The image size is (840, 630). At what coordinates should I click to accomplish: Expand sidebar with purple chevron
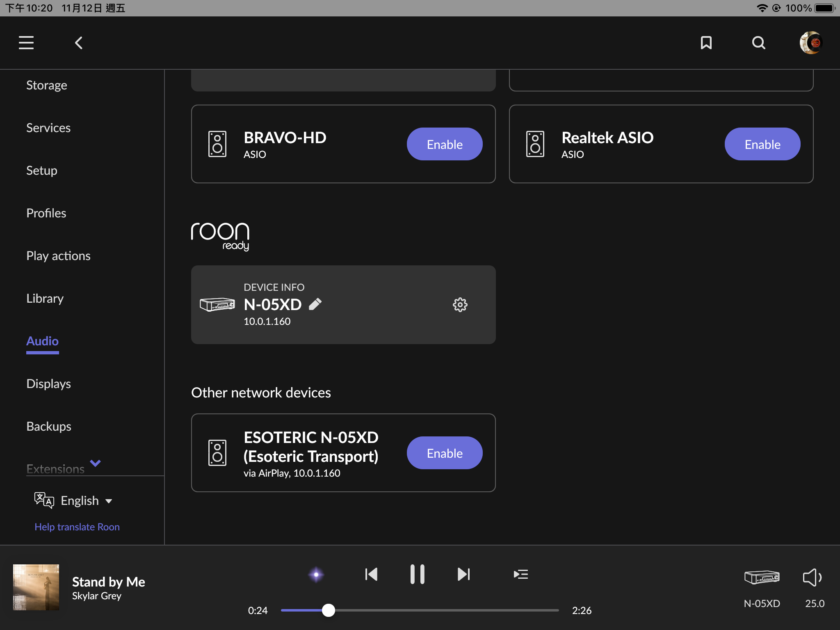click(95, 463)
